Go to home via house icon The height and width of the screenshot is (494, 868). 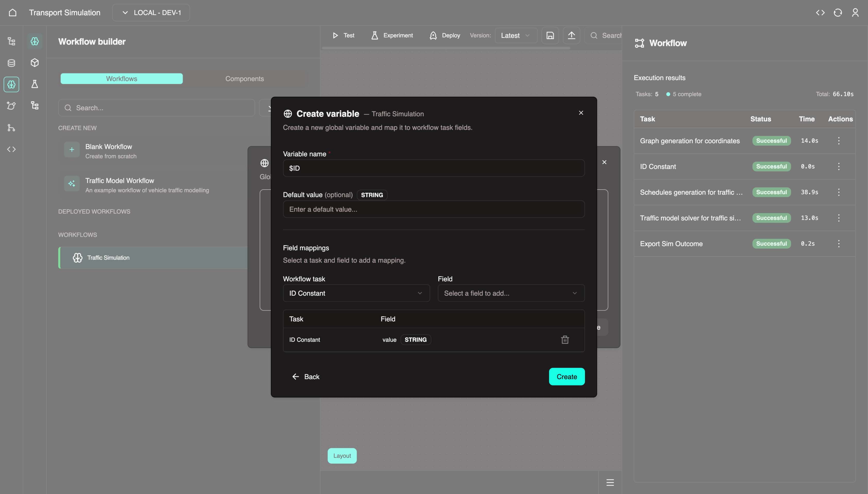pos(13,13)
